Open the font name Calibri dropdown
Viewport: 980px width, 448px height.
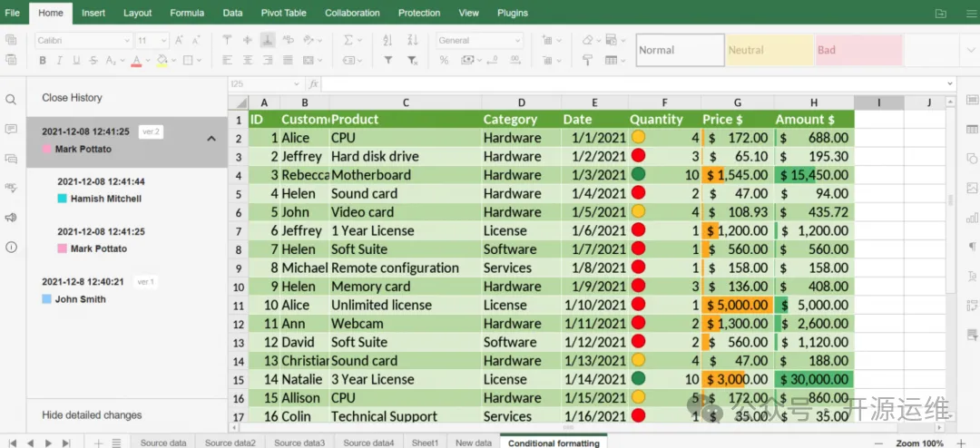83,40
